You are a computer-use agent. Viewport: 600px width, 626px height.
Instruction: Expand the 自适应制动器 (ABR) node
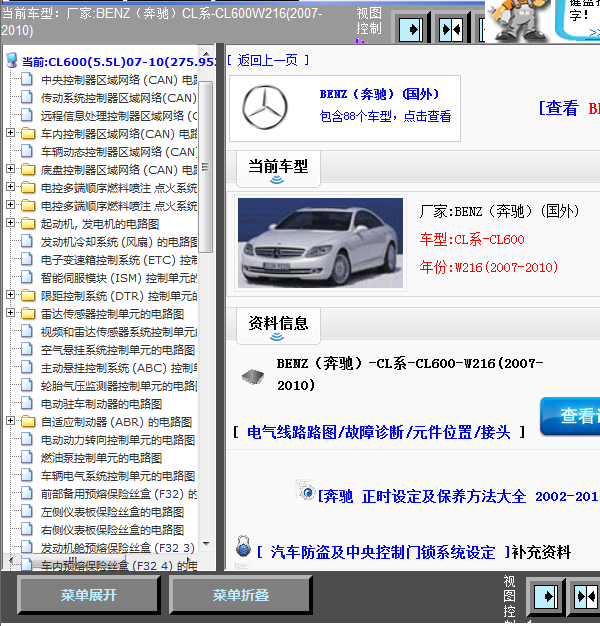(x=11, y=420)
